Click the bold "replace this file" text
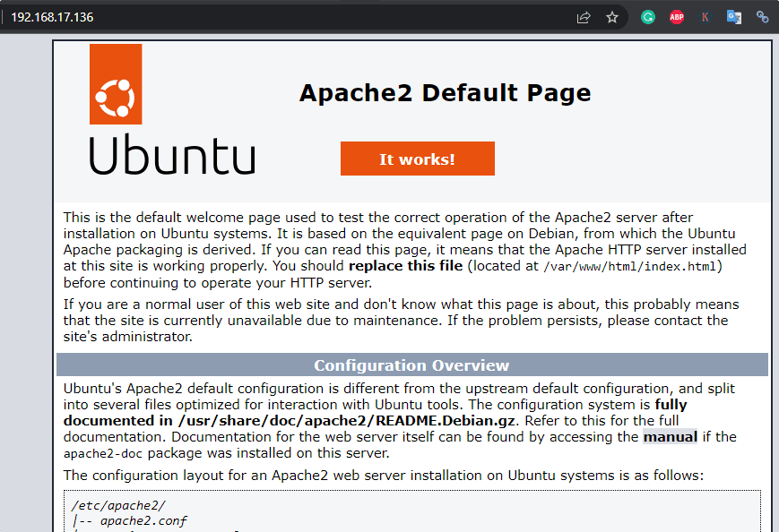The height and width of the screenshot is (532, 779). coord(405,266)
